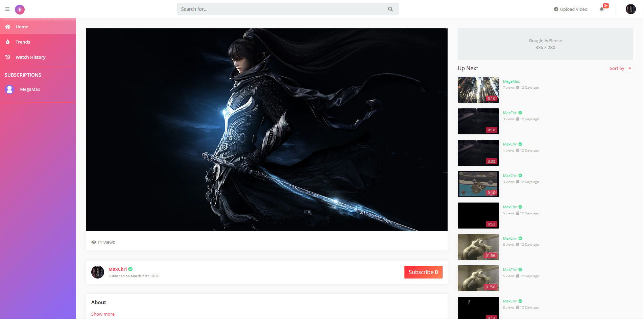The height and width of the screenshot is (319, 644).
Task: Open Watch History in the sidebar
Action: [x=38, y=57]
